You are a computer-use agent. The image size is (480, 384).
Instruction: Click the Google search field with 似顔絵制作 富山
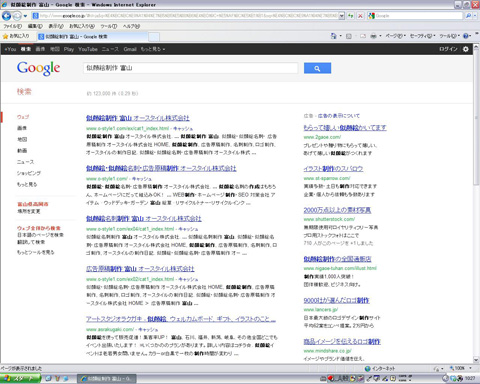pos(190,68)
